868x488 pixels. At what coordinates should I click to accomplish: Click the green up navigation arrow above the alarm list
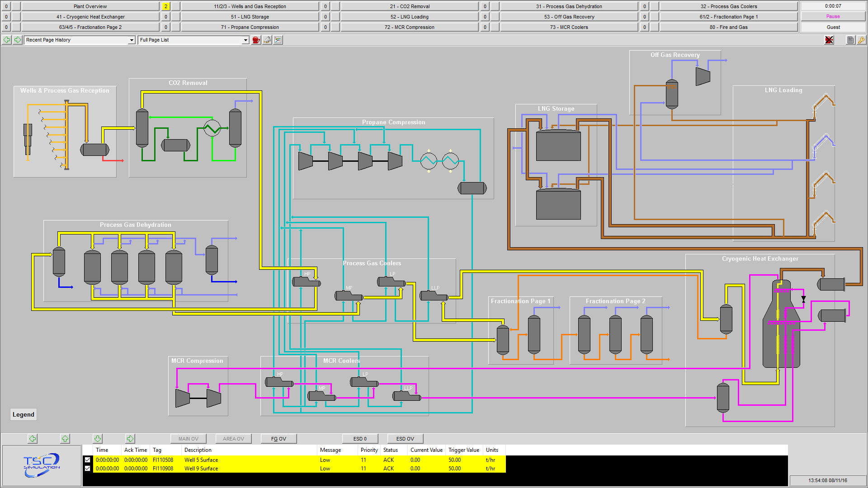click(65, 439)
